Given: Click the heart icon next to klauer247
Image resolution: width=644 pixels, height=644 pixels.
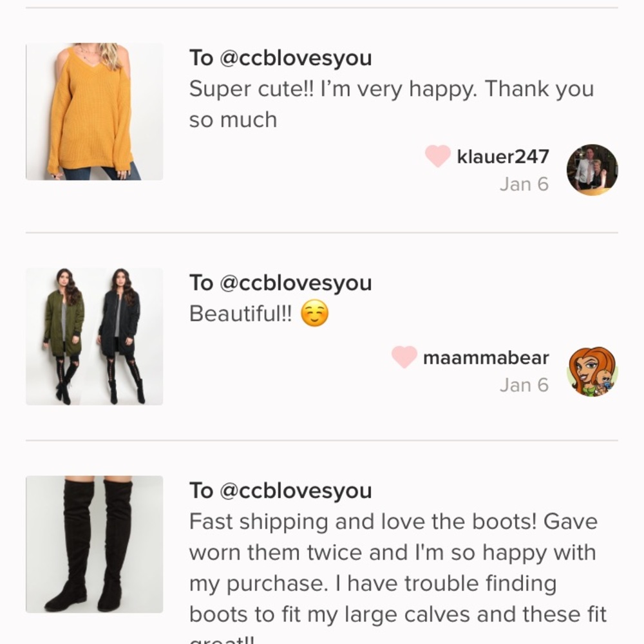Looking at the screenshot, I should tap(437, 156).
